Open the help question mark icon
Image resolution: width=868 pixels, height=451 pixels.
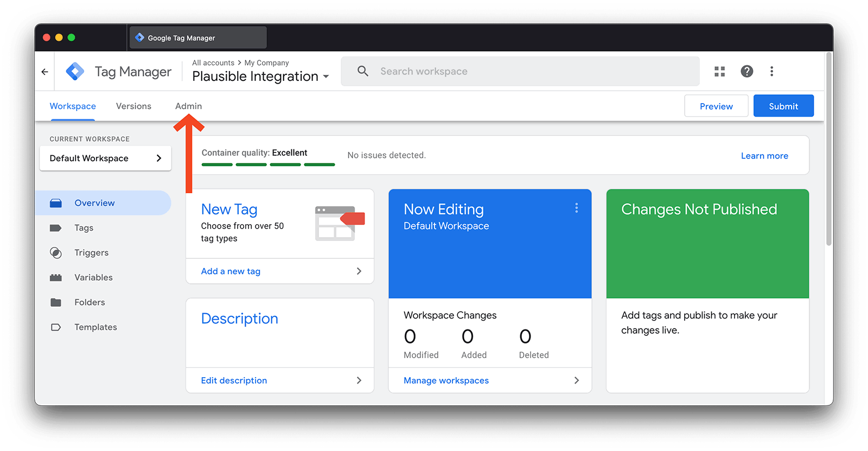tap(746, 72)
